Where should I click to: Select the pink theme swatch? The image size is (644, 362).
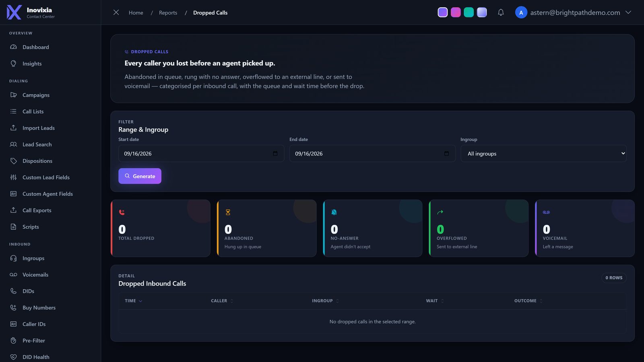[x=456, y=12]
